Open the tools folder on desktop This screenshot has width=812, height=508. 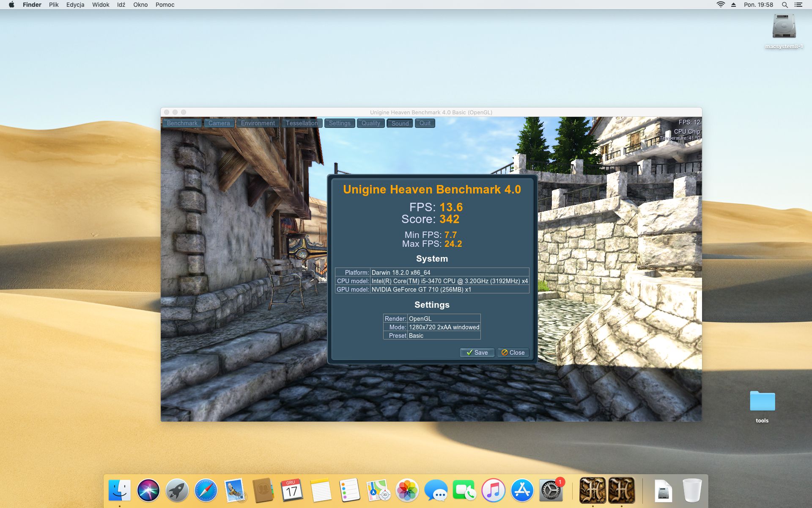(762, 402)
